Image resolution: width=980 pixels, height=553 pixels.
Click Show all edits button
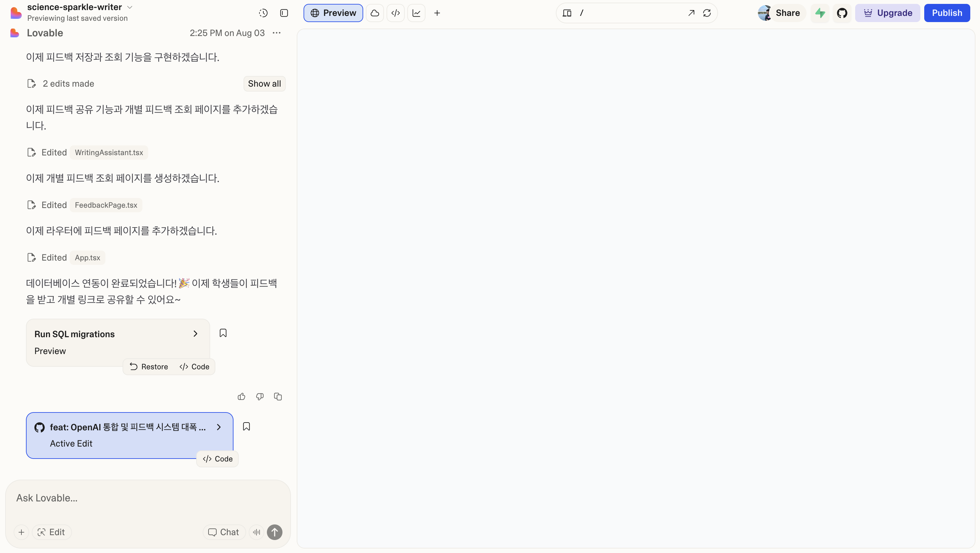click(x=264, y=84)
